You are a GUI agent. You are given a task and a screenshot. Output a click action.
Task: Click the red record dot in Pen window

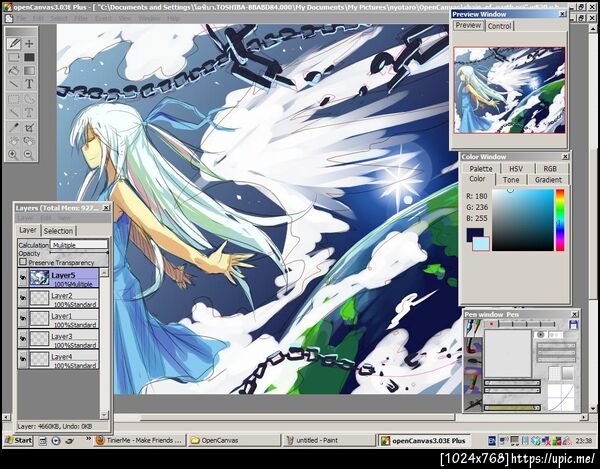click(x=491, y=324)
